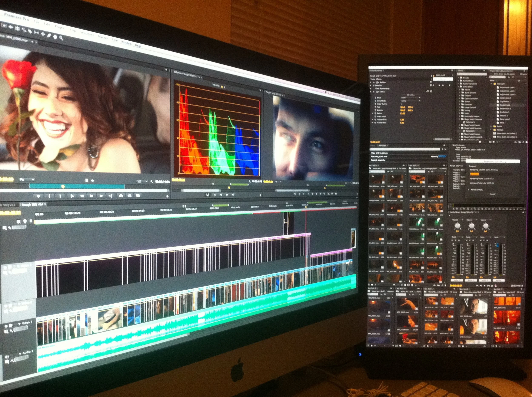
Task: Open the Marker menu
Action: click(103, 37)
